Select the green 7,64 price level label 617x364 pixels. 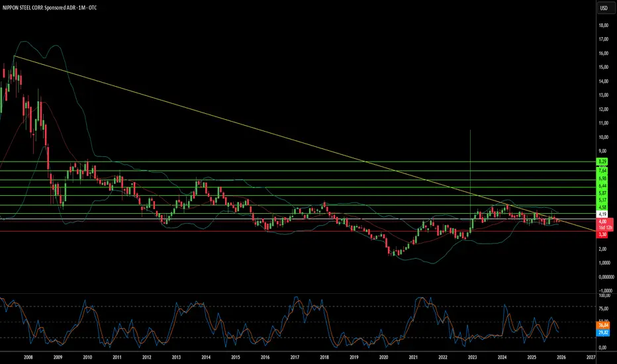[x=602, y=170]
